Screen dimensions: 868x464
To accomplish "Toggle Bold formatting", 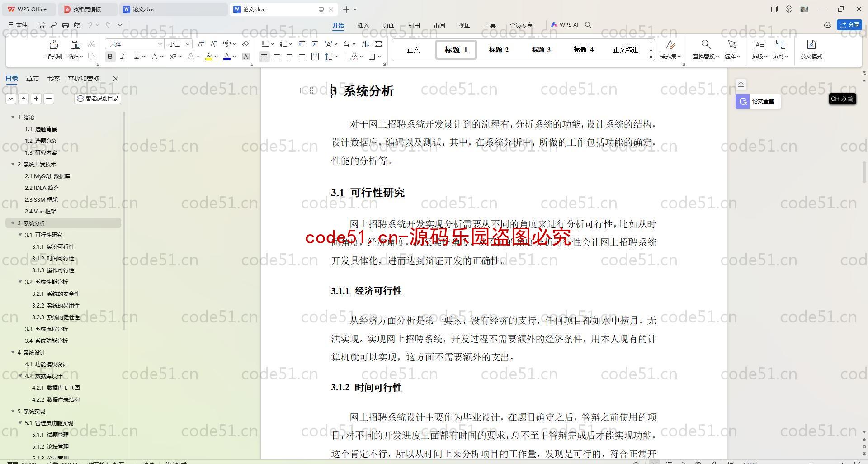I will pyautogui.click(x=110, y=57).
